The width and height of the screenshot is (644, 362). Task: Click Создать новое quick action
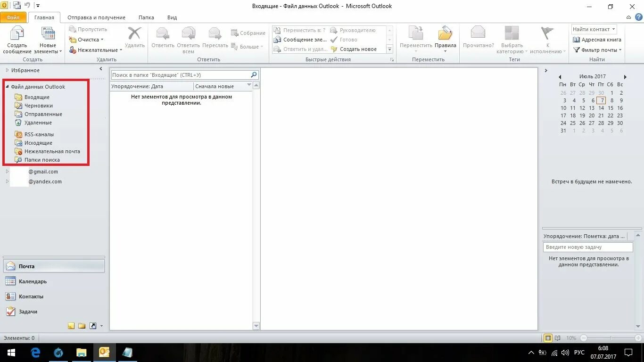click(x=354, y=49)
